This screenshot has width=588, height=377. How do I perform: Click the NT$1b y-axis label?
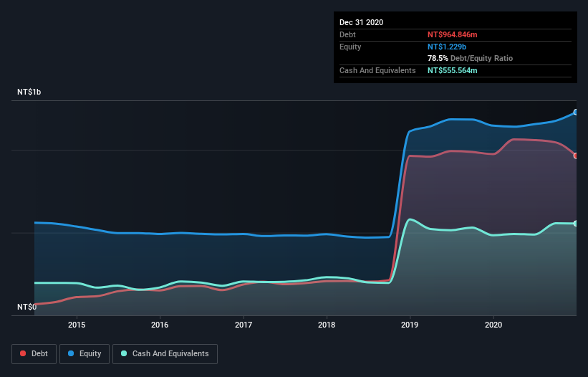click(x=29, y=92)
